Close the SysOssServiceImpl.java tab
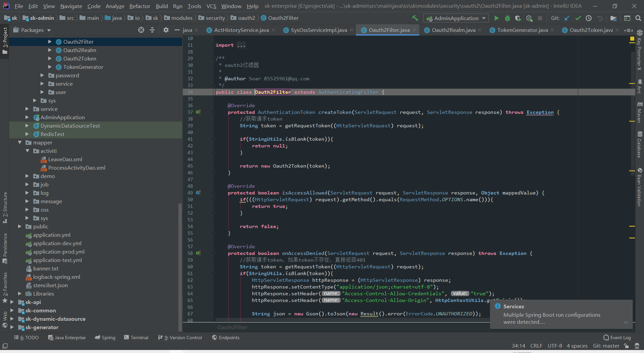This screenshot has height=353, width=644. [352, 30]
